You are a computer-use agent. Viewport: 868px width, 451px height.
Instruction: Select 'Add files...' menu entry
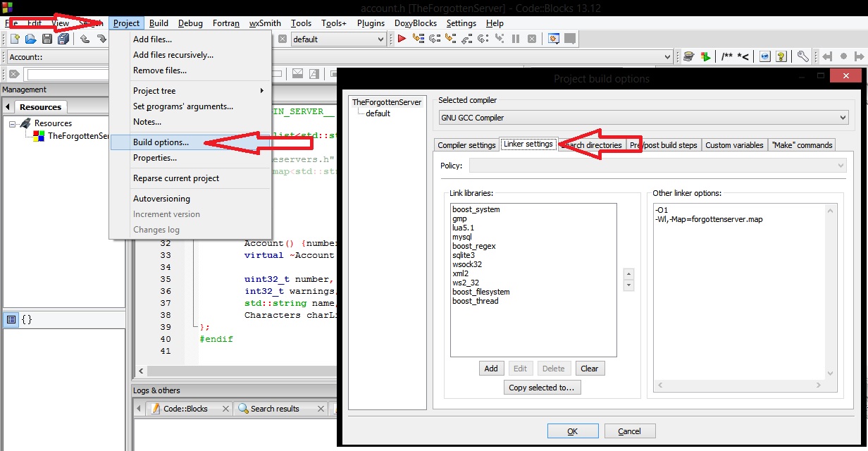pos(190,39)
